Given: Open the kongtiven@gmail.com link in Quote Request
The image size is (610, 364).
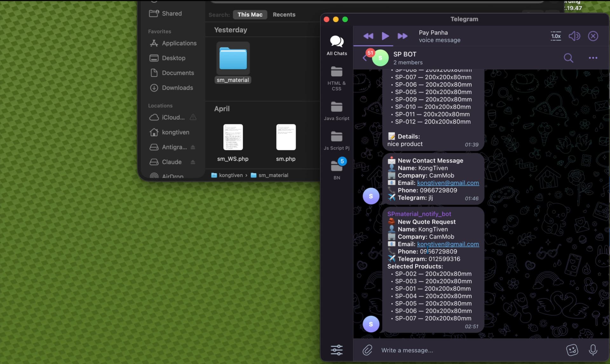Looking at the screenshot, I should point(448,244).
